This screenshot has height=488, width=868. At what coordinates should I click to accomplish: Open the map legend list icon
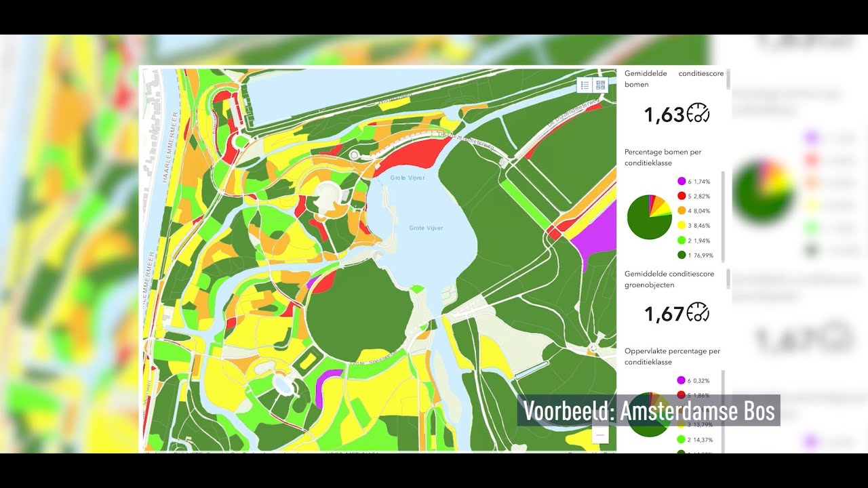[x=585, y=85]
